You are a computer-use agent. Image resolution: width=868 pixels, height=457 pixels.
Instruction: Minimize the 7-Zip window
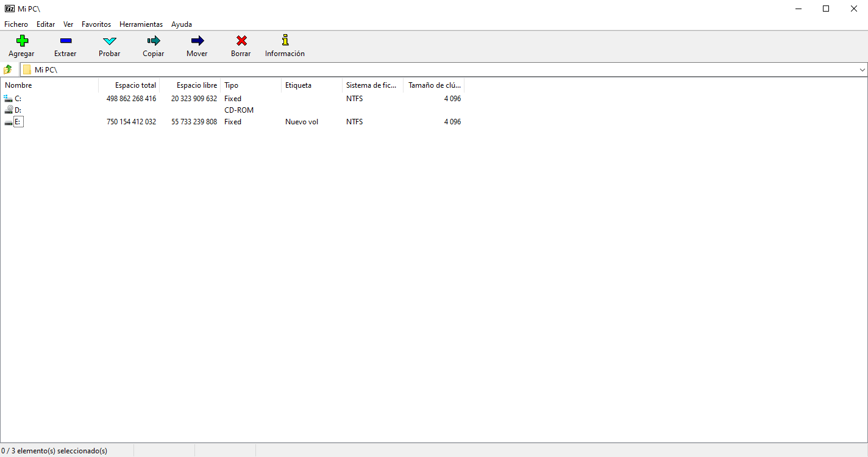(x=799, y=9)
